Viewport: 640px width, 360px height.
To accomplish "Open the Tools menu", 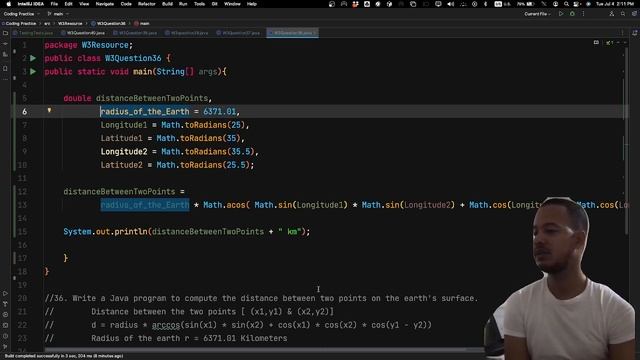I will 199,4.
